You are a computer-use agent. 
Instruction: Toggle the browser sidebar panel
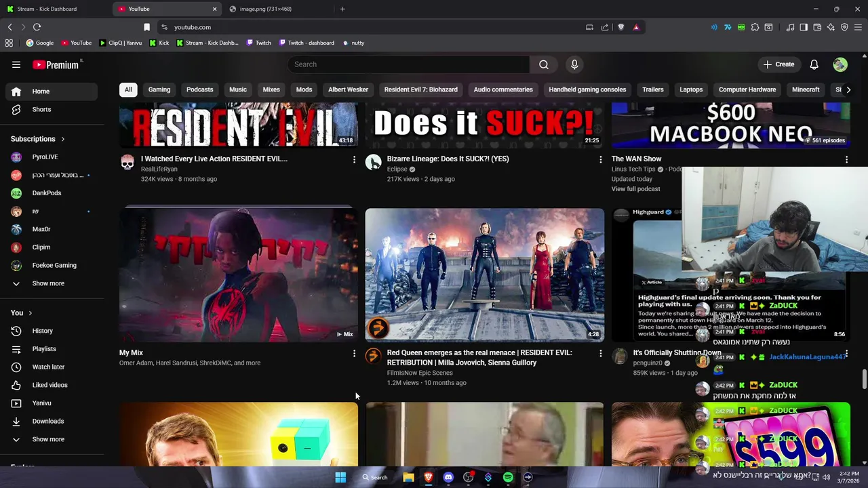804,27
